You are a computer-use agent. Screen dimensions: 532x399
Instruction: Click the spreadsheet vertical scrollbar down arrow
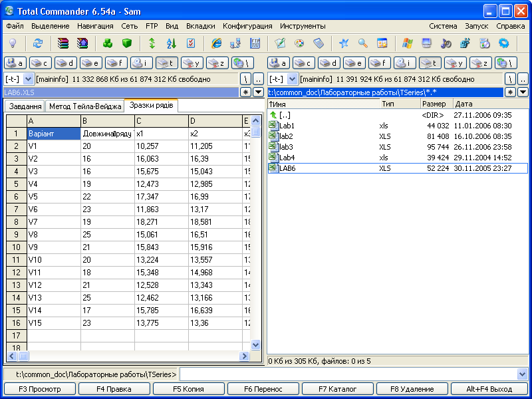click(255, 345)
